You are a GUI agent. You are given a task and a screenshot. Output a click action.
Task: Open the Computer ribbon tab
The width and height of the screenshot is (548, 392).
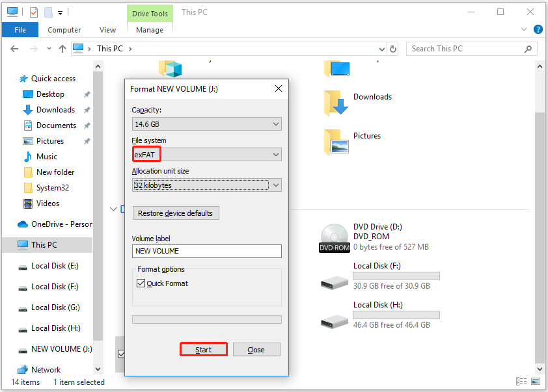coord(64,30)
